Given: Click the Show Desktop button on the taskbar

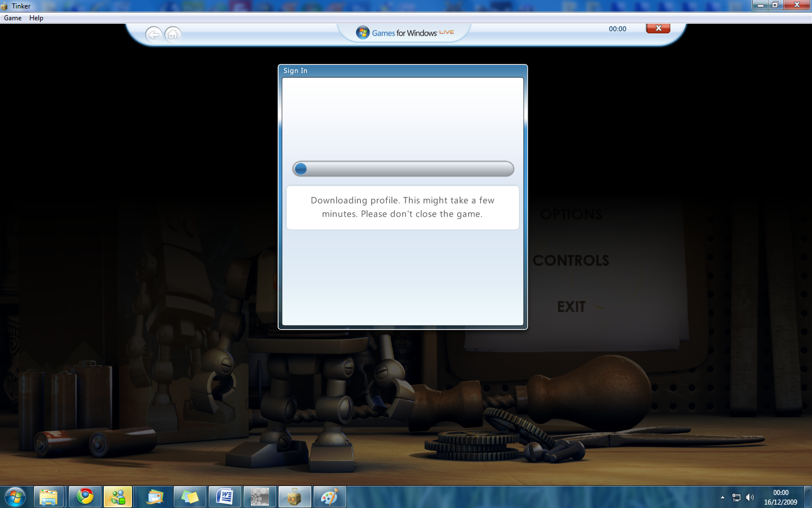Looking at the screenshot, I should pyautogui.click(x=807, y=497).
